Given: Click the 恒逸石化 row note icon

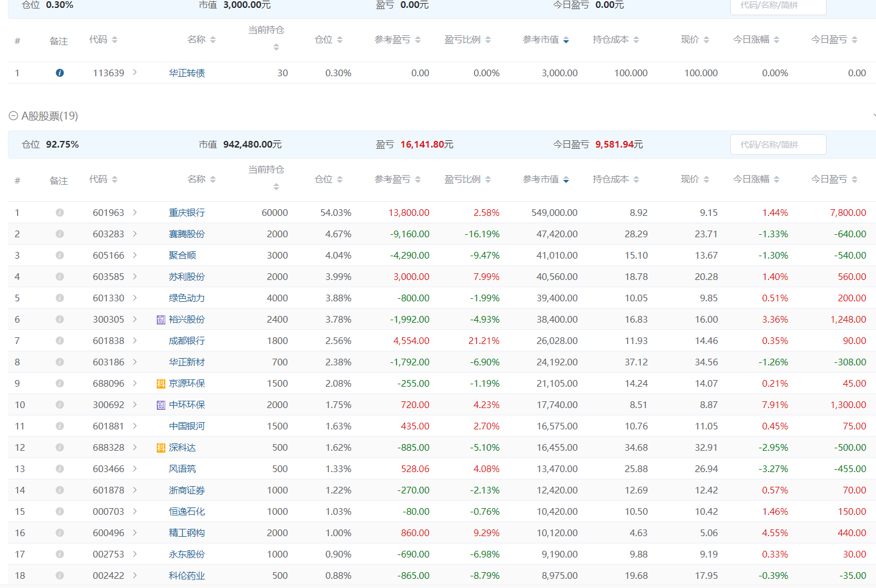Looking at the screenshot, I should point(60,511).
